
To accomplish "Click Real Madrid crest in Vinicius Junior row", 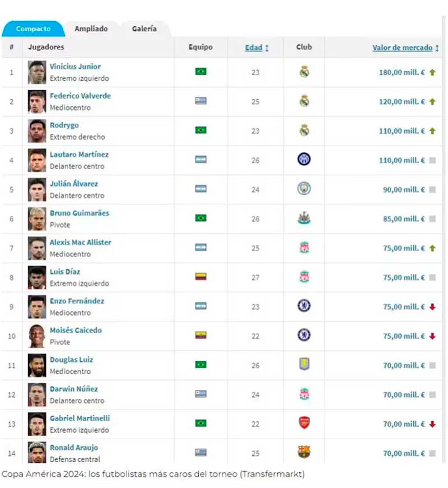I will coord(304,72).
